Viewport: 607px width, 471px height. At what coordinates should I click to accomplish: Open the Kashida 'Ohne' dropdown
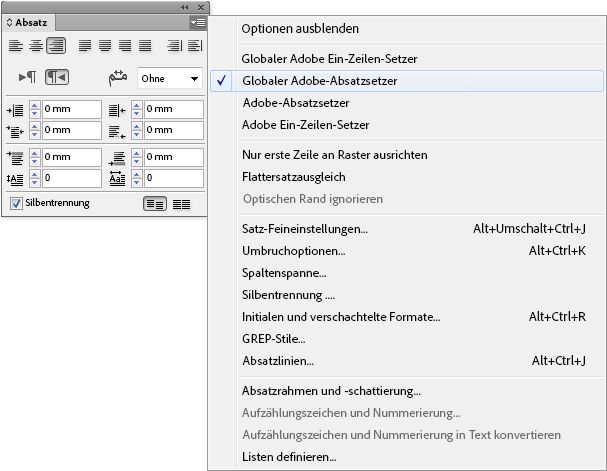(170, 79)
